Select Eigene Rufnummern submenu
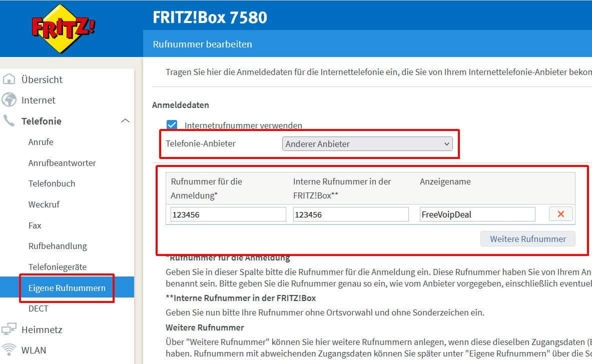 67,288
